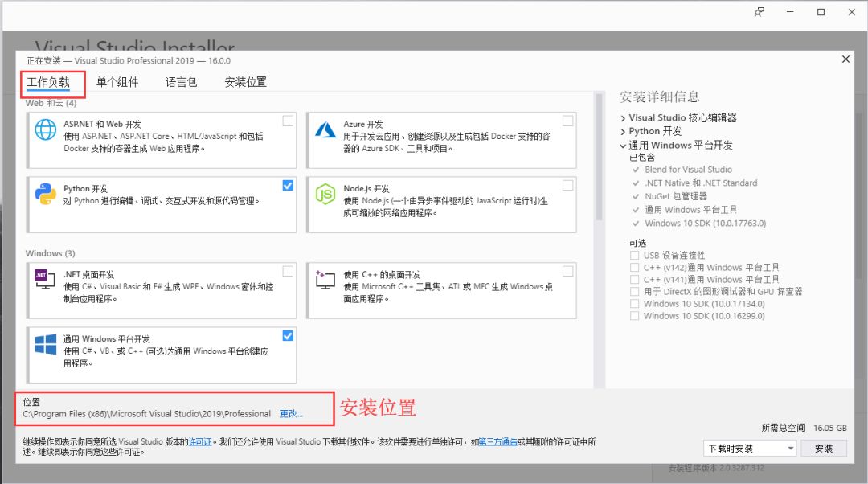Click the C++ desktop development icon

tap(325, 280)
